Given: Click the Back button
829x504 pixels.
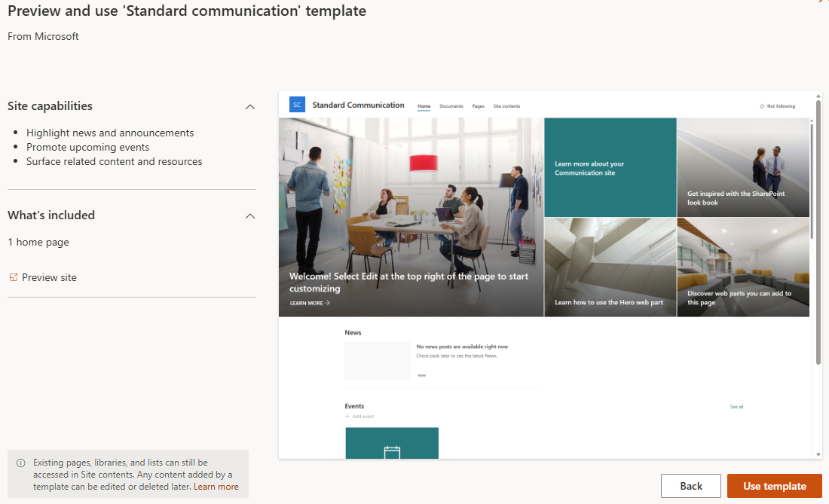Looking at the screenshot, I should 691,486.
